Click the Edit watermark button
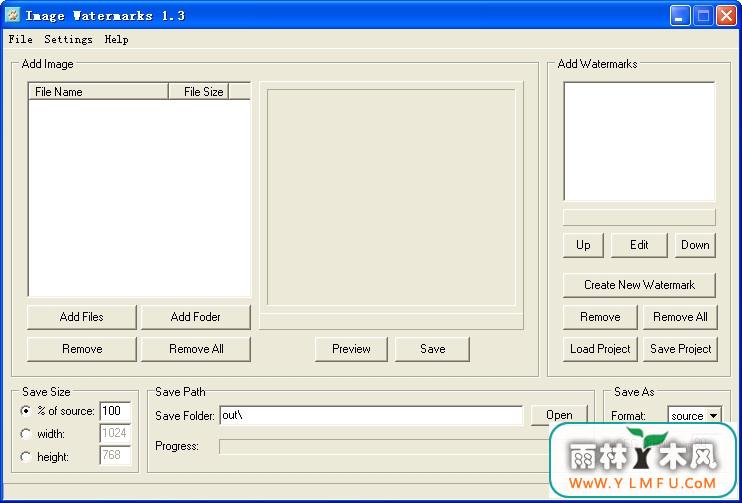Screen dimensions: 742x503 (x=639, y=245)
